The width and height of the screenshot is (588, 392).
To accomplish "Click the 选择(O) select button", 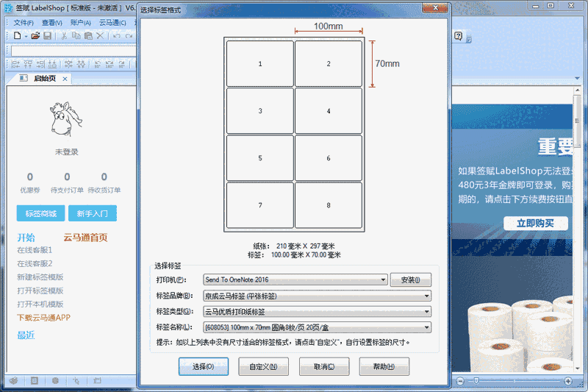I will pos(204,366).
